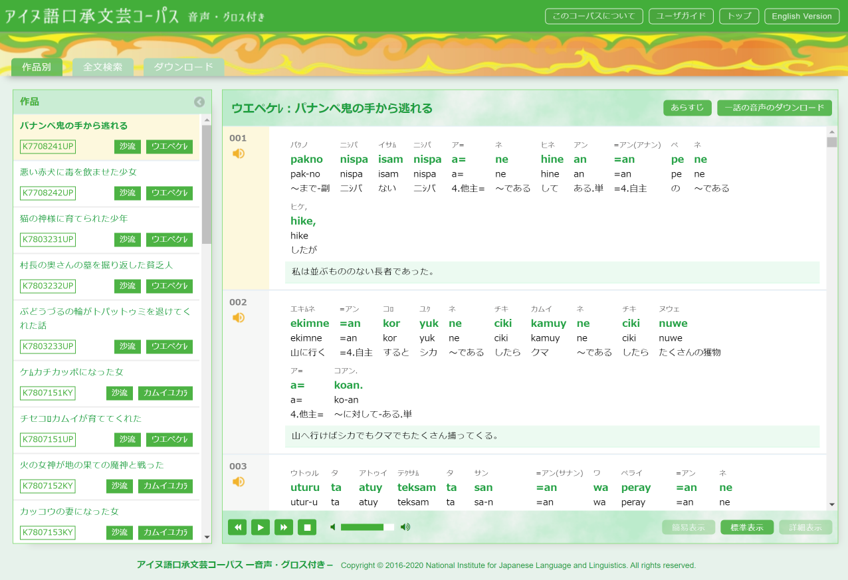This screenshot has width=848, height=580.
Task: Click the rewind playback button
Action: pyautogui.click(x=237, y=527)
